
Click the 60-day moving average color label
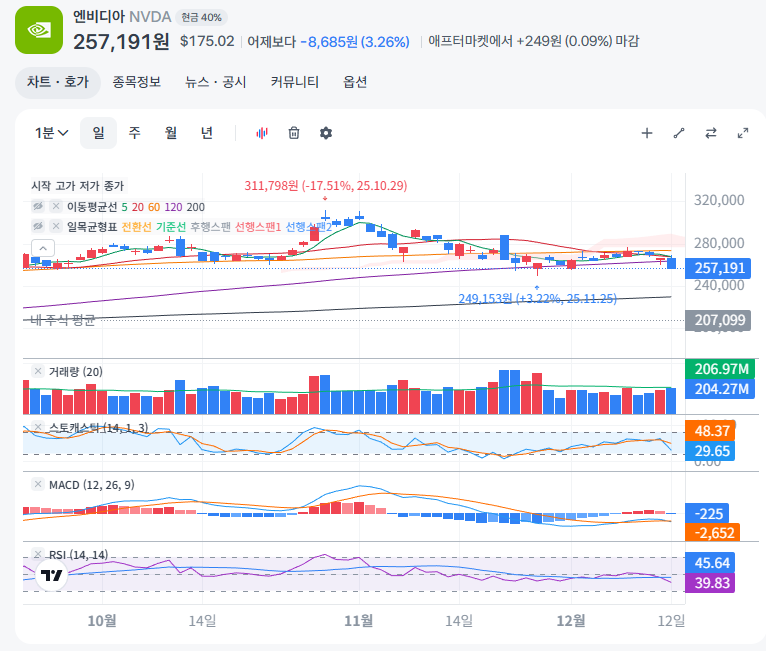pyautogui.click(x=154, y=207)
